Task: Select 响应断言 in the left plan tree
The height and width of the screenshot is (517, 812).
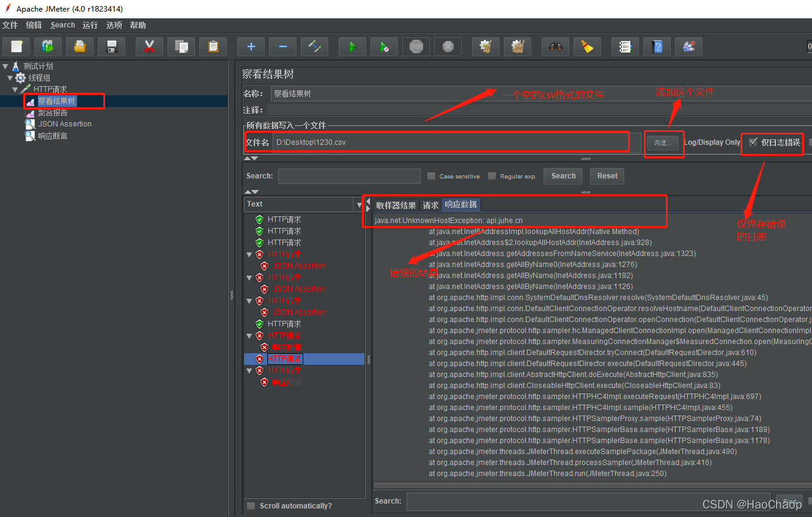Action: [53, 136]
